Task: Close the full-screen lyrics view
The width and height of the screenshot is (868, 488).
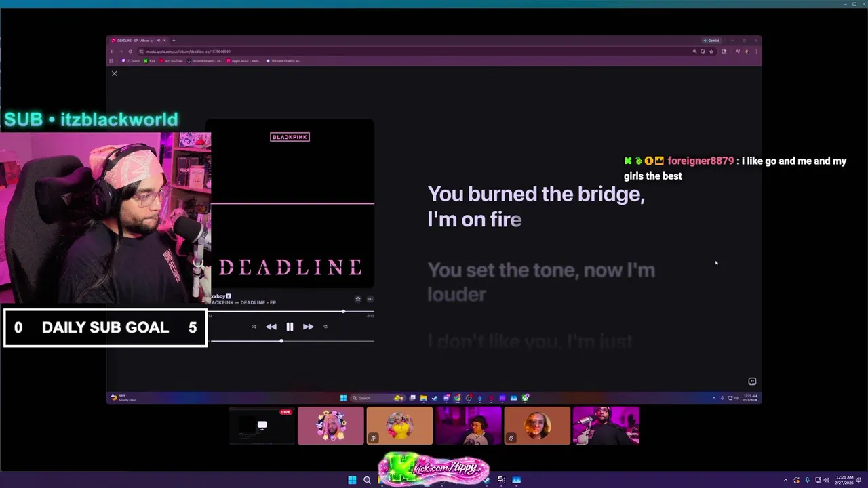Action: coord(114,73)
